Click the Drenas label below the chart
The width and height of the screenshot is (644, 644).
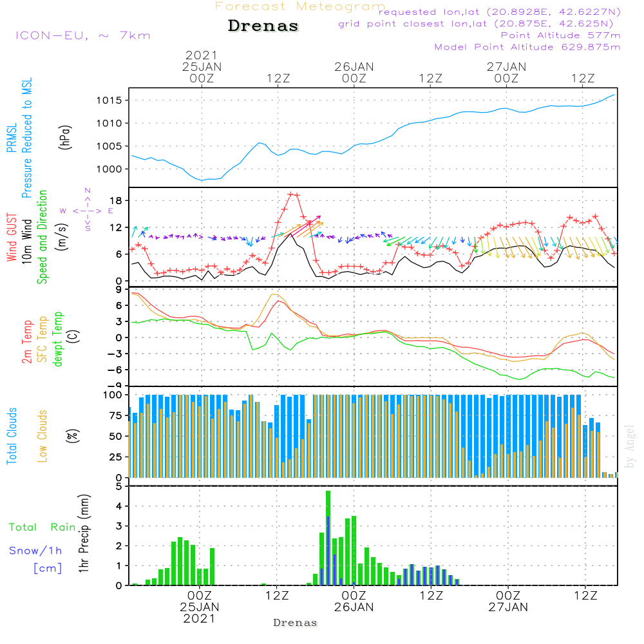296,623
